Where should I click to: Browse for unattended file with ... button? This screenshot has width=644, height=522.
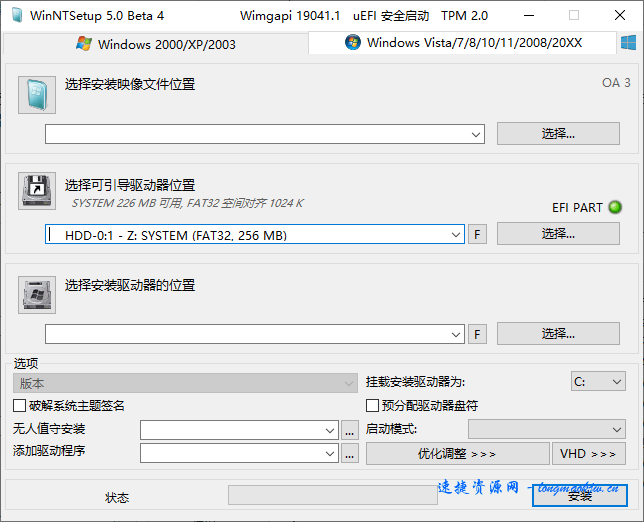[x=350, y=430]
